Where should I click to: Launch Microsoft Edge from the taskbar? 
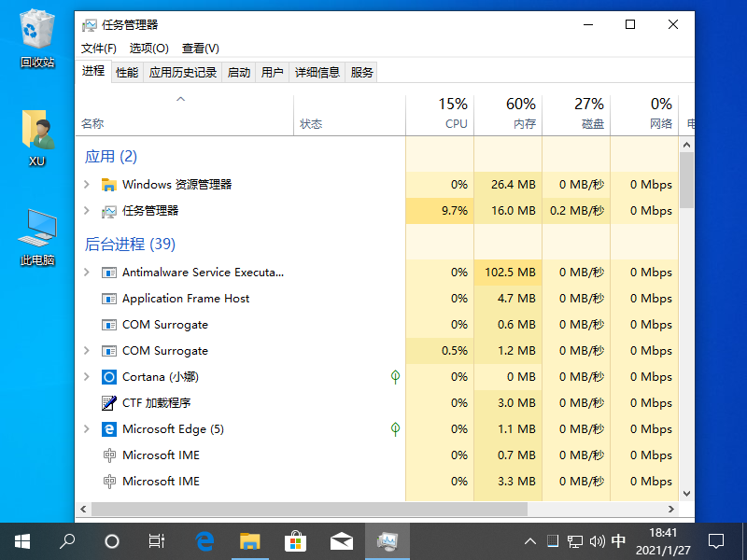point(204,541)
